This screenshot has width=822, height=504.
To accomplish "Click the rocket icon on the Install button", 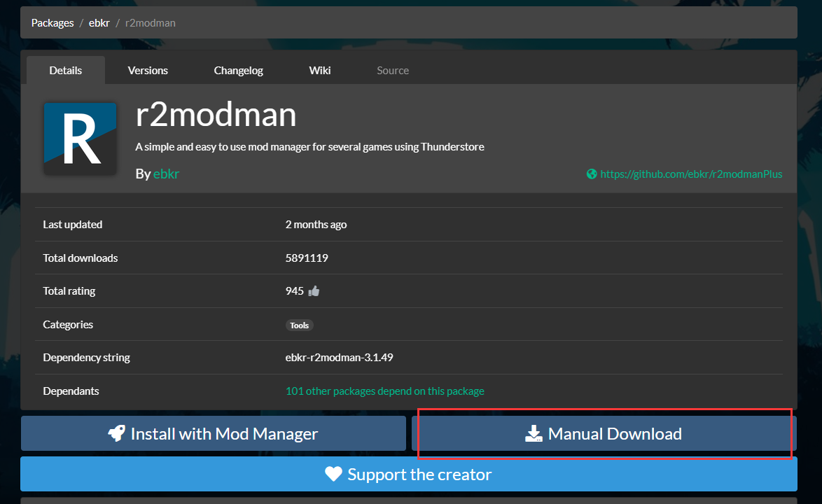I will click(116, 434).
